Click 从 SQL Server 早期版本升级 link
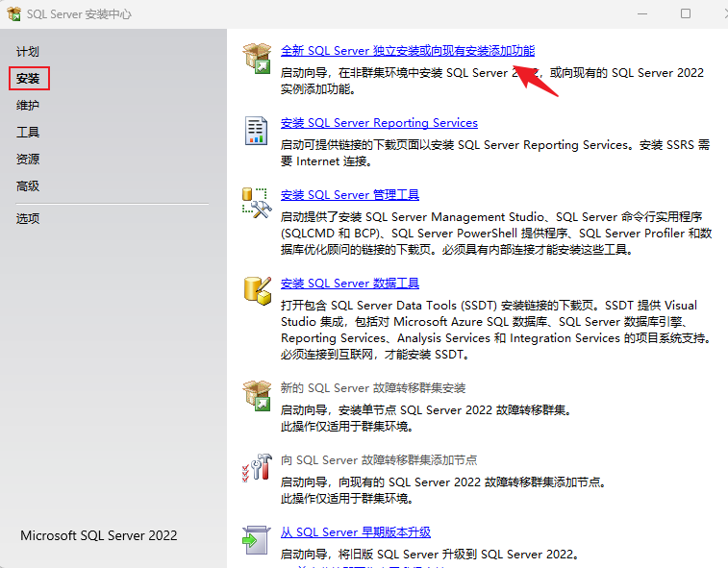728x568 pixels. 355,532
